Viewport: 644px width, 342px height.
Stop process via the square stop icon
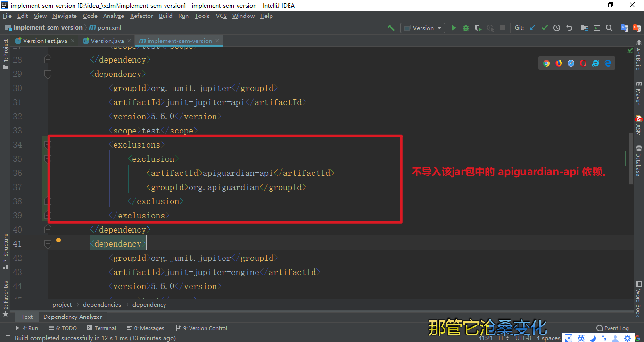[503, 28]
